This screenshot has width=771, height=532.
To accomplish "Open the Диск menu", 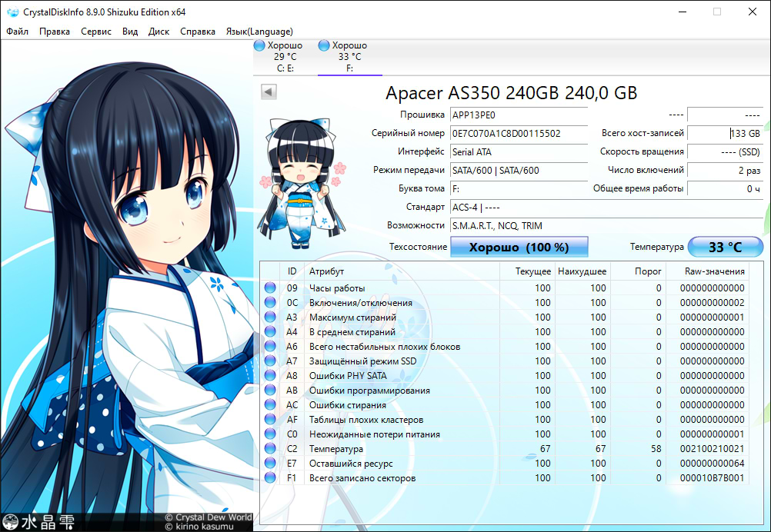I will (159, 32).
